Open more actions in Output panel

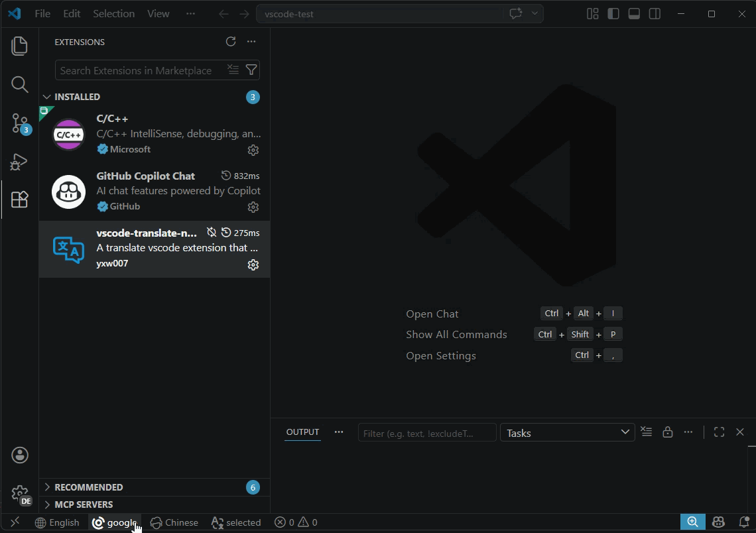pyautogui.click(x=688, y=432)
